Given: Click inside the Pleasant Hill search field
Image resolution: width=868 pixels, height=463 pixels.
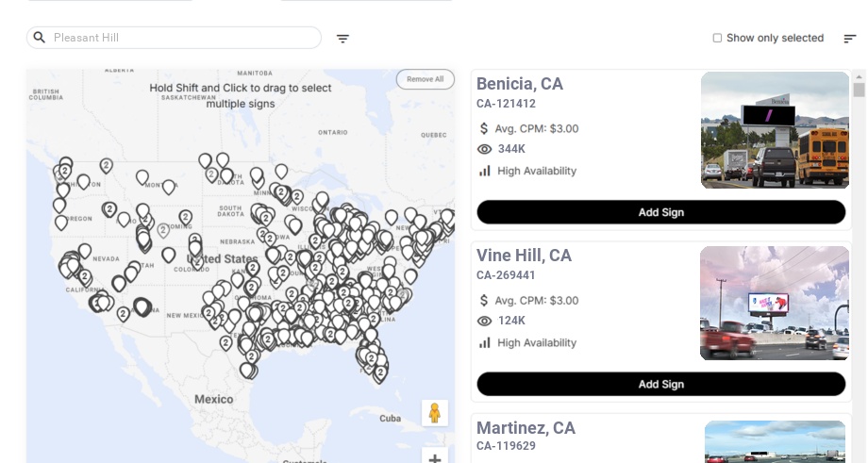Looking at the screenshot, I should (184, 38).
